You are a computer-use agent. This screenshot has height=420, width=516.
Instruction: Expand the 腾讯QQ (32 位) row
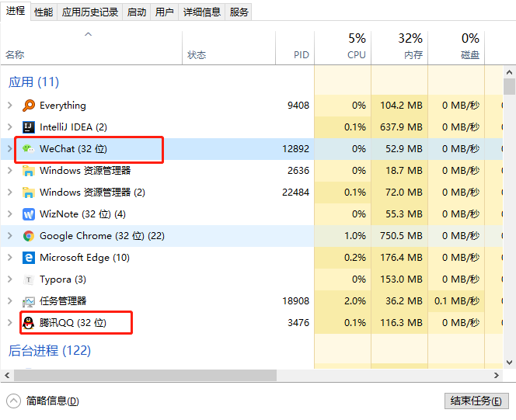coord(10,322)
